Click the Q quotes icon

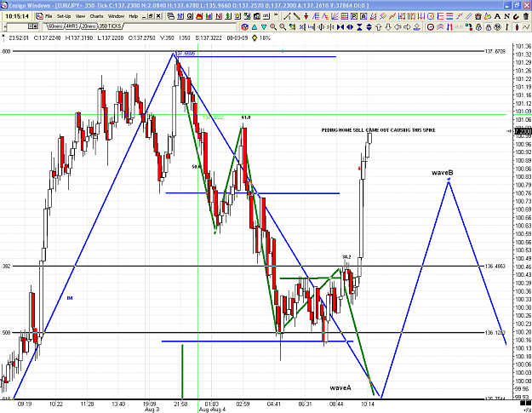point(190,16)
